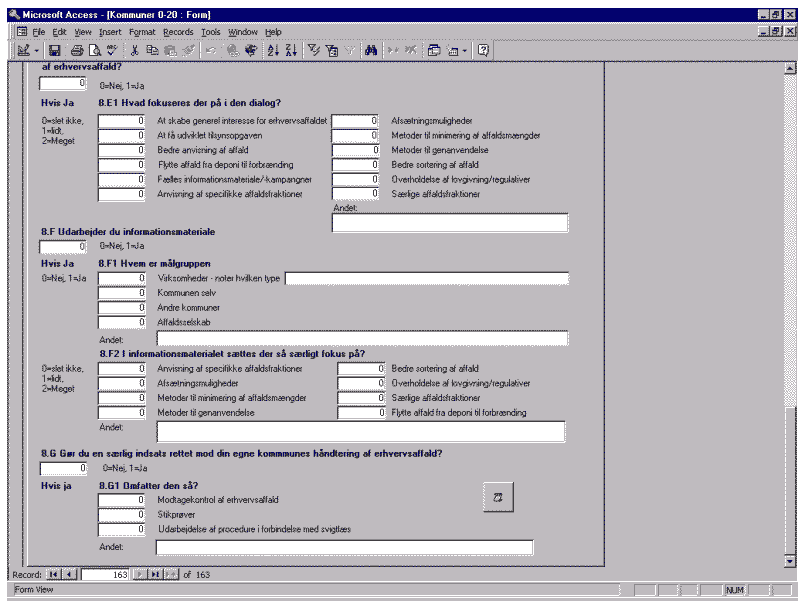Screen dimensions: 806x610
Task: Click the 'Kommunen selv' value field
Action: coord(122,293)
